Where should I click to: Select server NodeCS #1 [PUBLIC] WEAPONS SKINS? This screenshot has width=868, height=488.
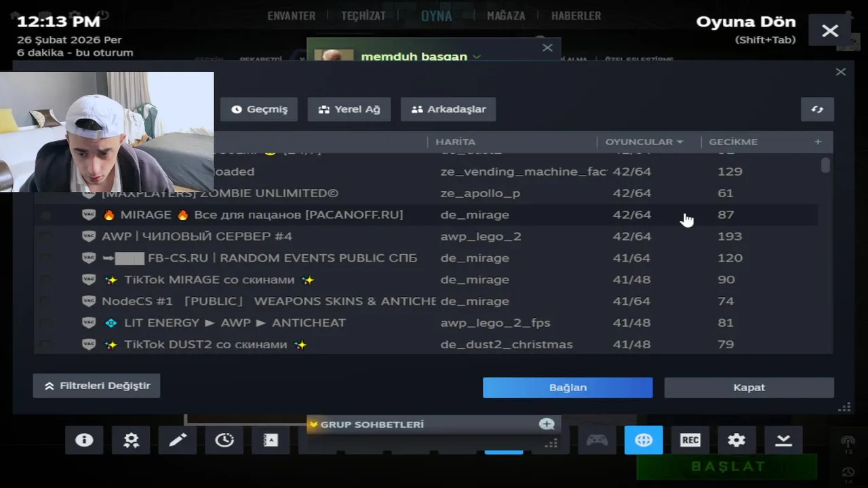[426, 301]
